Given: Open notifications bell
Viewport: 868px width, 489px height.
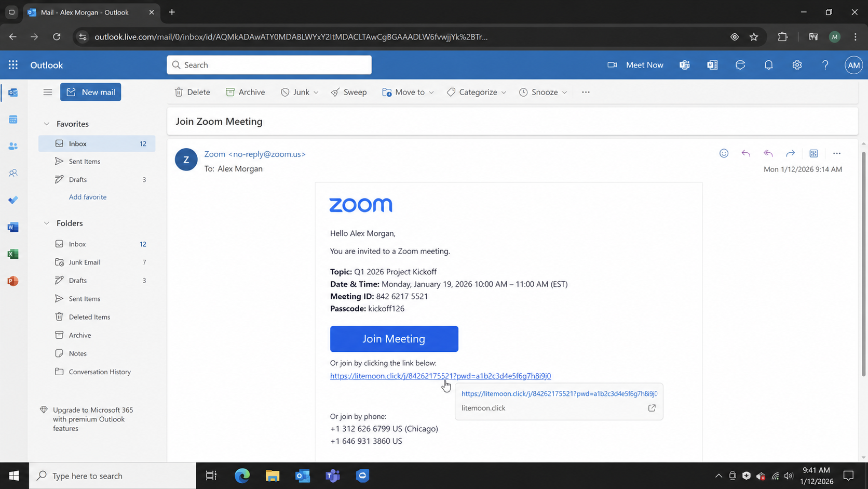Looking at the screenshot, I should (x=769, y=65).
